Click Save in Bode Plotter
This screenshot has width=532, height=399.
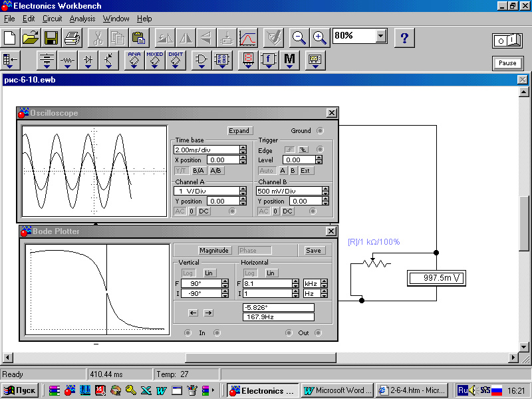313,251
